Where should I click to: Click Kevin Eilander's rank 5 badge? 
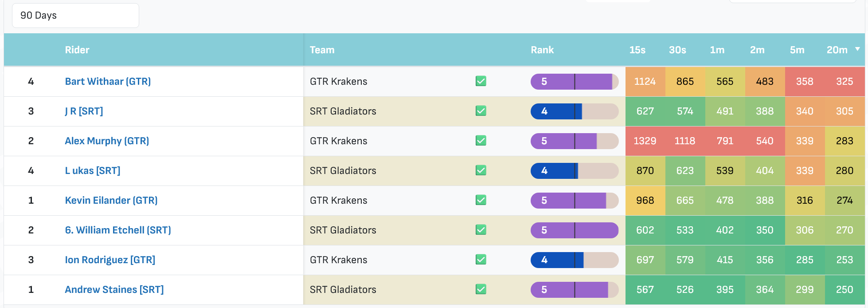(575, 201)
